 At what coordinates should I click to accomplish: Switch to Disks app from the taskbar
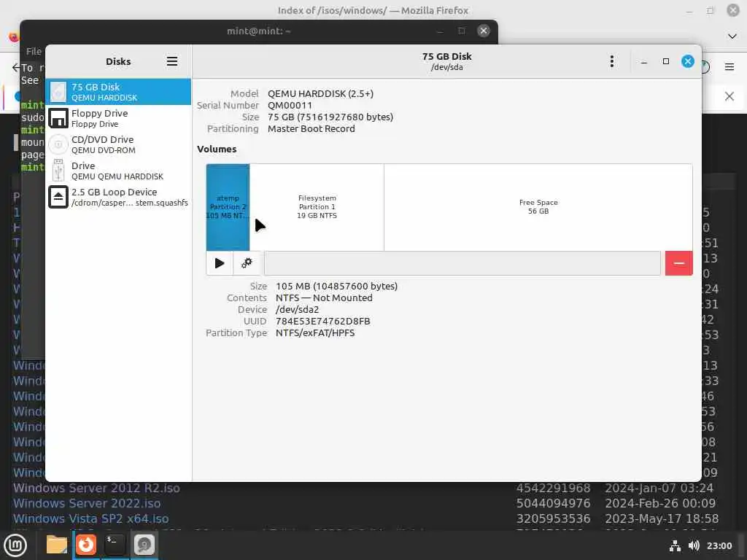(x=144, y=545)
